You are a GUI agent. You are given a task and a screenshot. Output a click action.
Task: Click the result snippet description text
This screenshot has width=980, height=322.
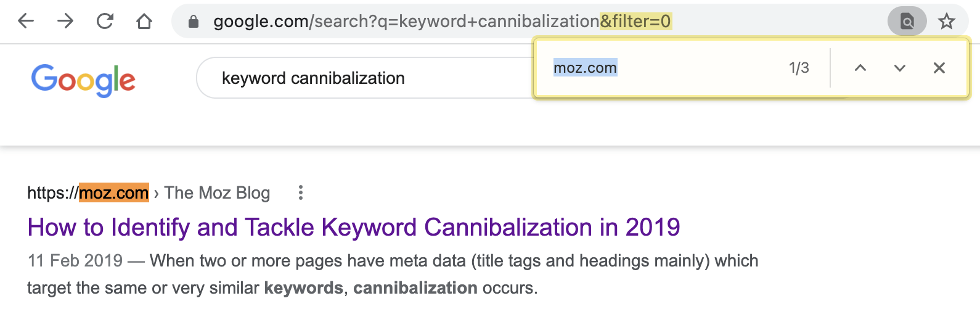click(x=393, y=275)
